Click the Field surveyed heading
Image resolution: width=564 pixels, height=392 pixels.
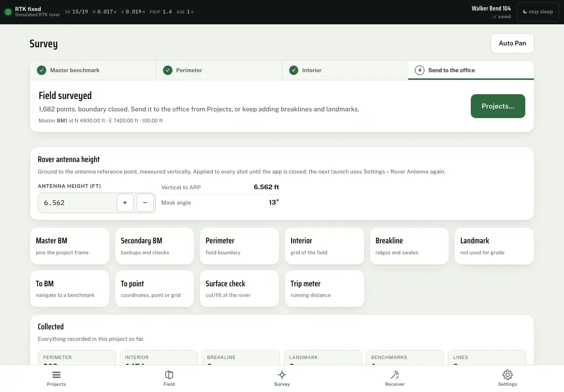(x=65, y=96)
